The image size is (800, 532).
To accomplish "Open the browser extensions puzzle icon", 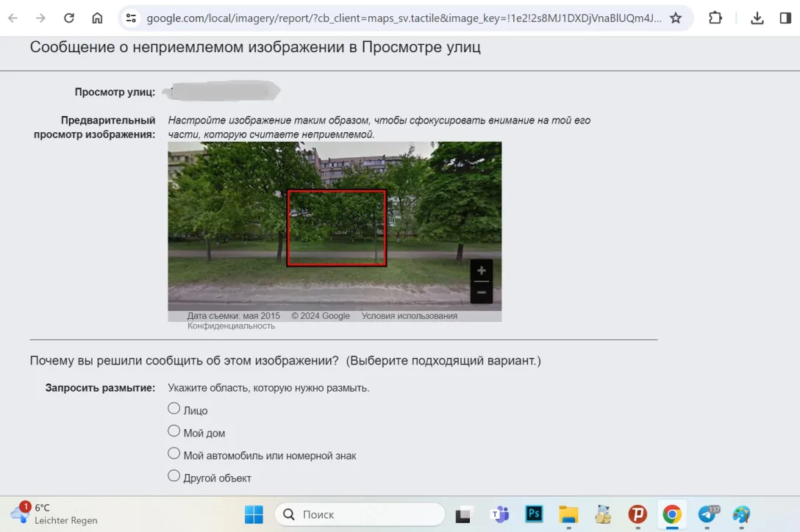I will click(x=715, y=18).
